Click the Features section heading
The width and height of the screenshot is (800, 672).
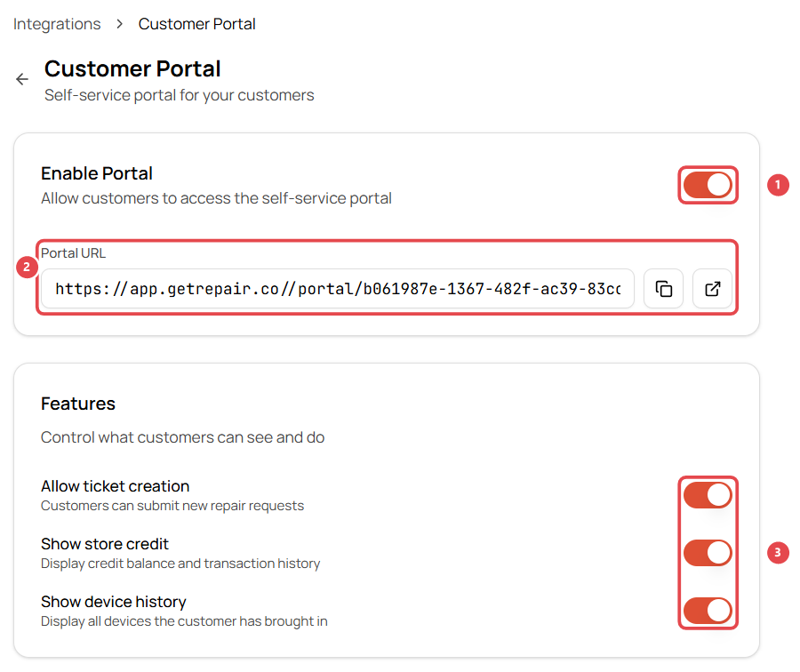[x=78, y=404]
